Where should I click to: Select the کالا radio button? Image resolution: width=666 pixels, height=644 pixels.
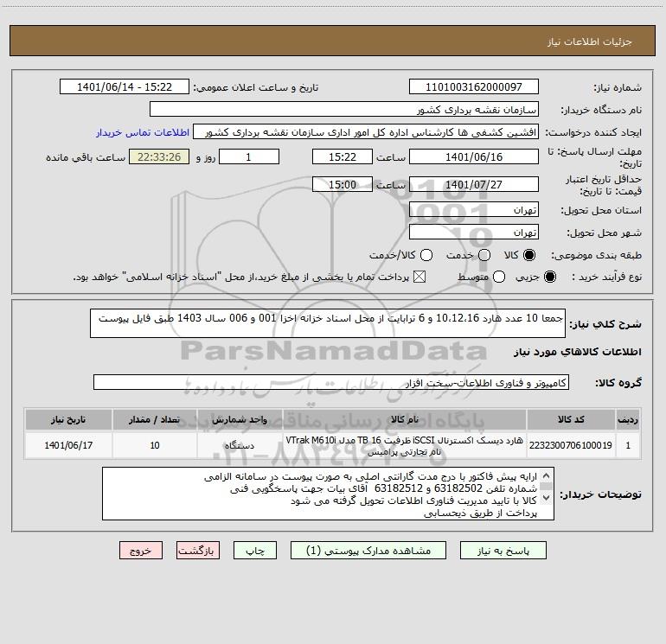point(529,255)
